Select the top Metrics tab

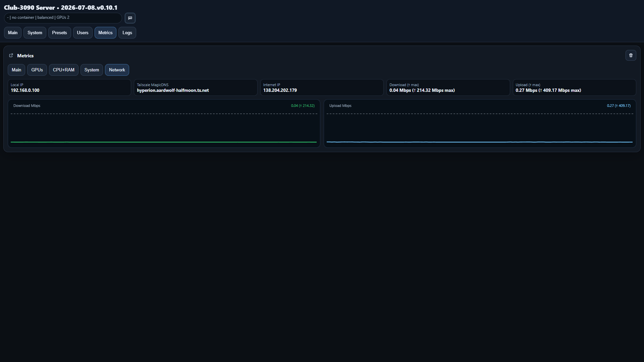coord(105,33)
